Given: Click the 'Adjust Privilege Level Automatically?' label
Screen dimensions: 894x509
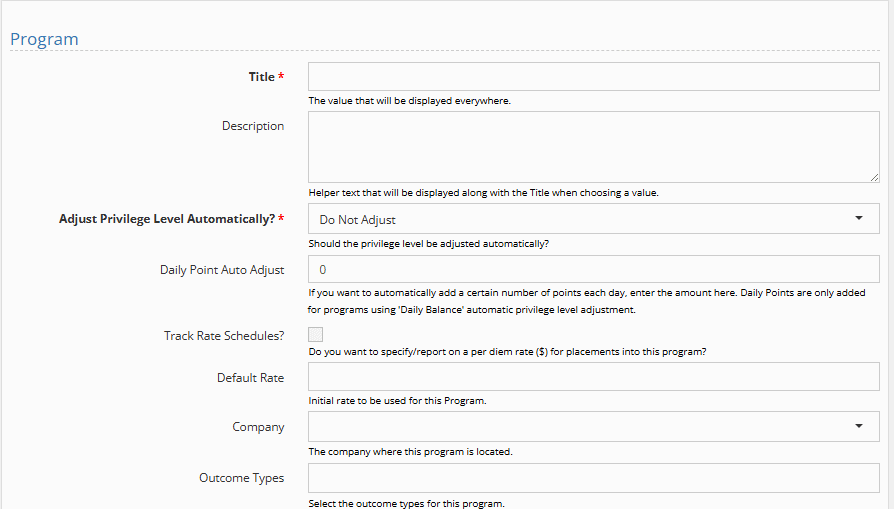Looking at the screenshot, I should (166, 219).
